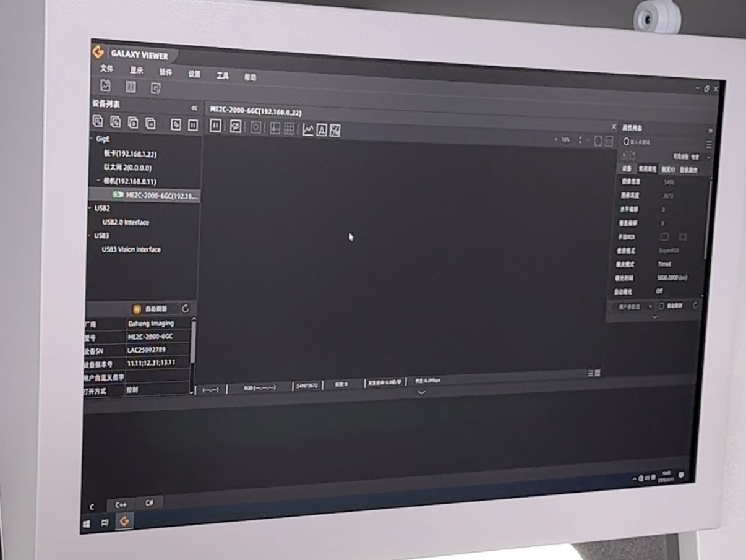Select USB2.0 Interface entry

coord(126,222)
